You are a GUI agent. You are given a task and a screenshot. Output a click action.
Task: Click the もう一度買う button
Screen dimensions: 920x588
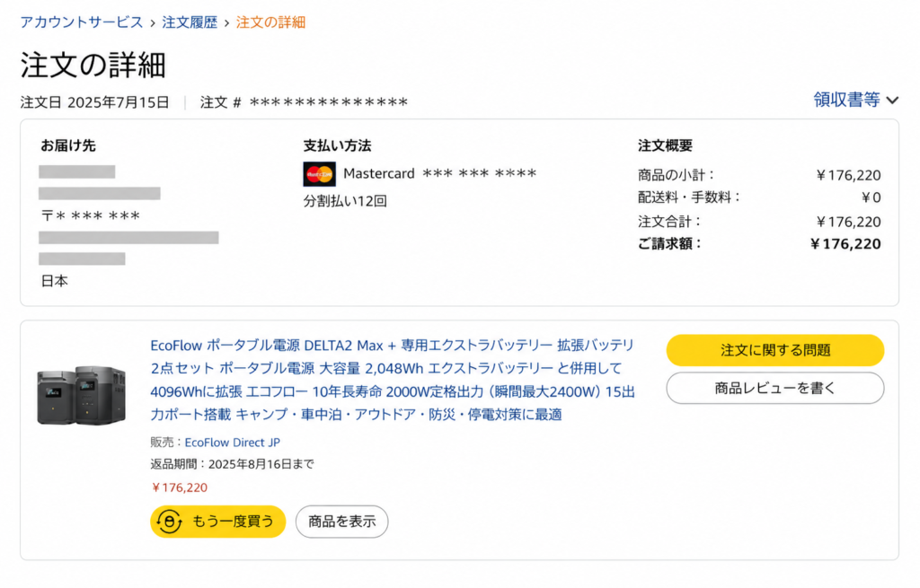coord(217,522)
